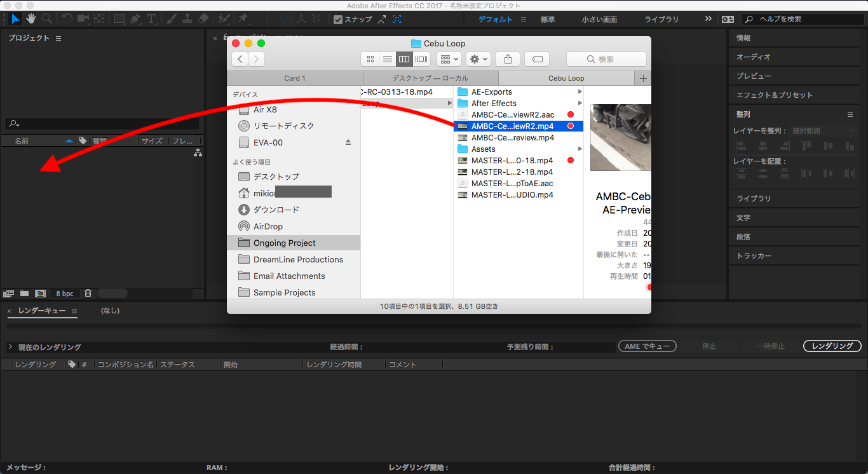Click the Finder 検索 search field
Screen dimensions: 868x474
tap(606, 59)
